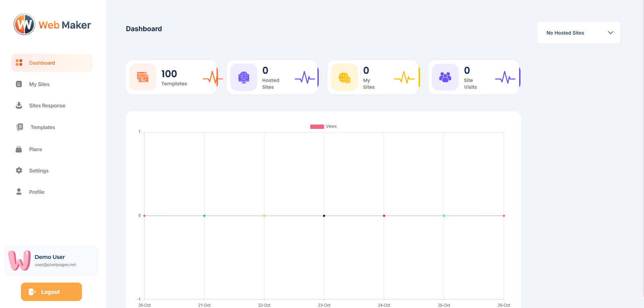Expand the hosted sites chevron arrow
This screenshot has width=644, height=308.
(610, 33)
